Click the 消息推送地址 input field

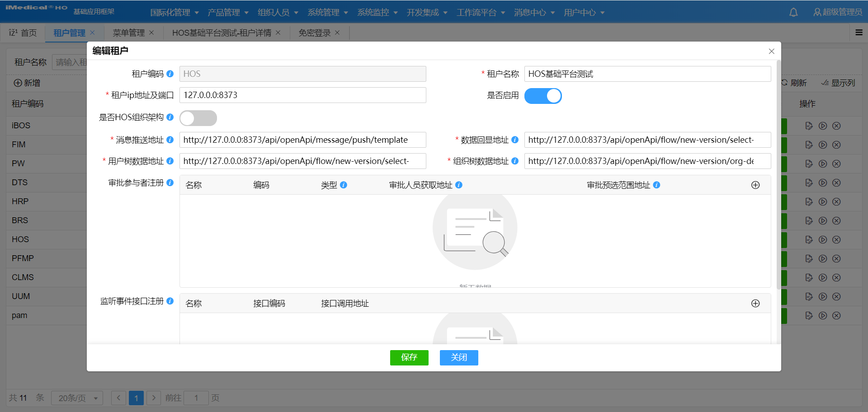click(303, 140)
